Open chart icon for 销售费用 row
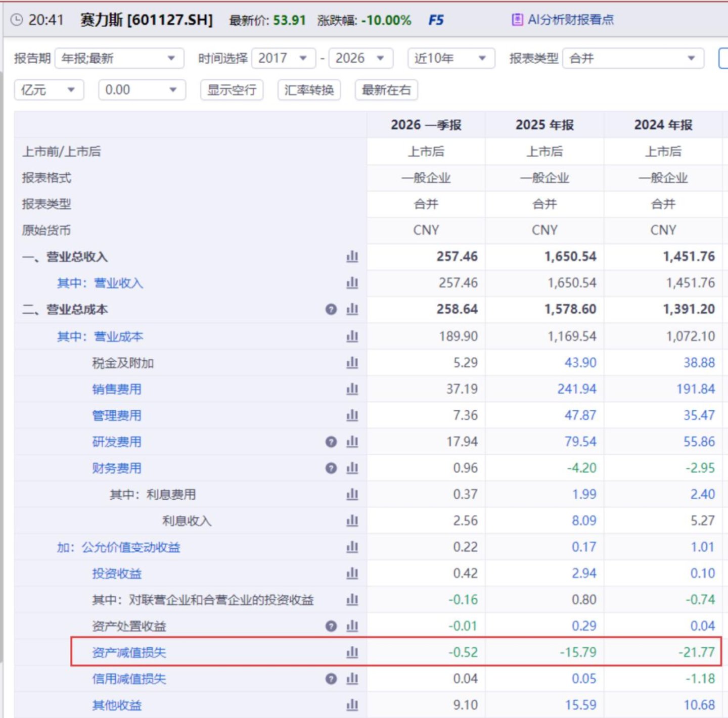 click(x=352, y=389)
